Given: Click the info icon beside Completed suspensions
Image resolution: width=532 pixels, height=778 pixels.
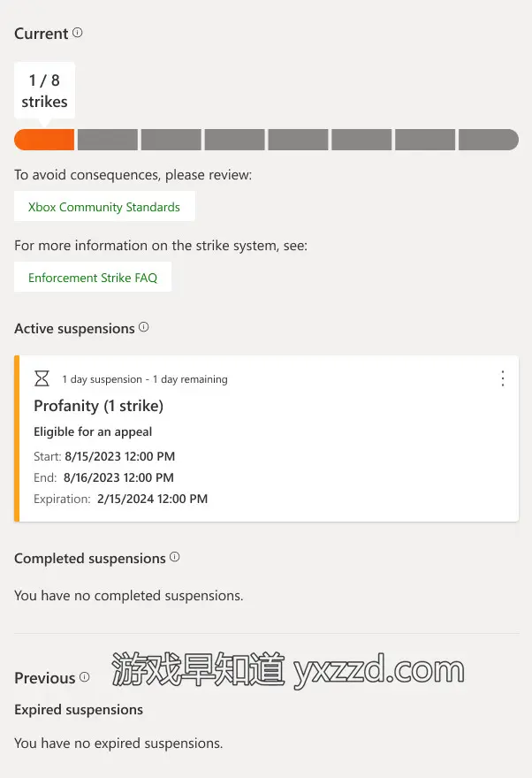Looking at the screenshot, I should 175,557.
